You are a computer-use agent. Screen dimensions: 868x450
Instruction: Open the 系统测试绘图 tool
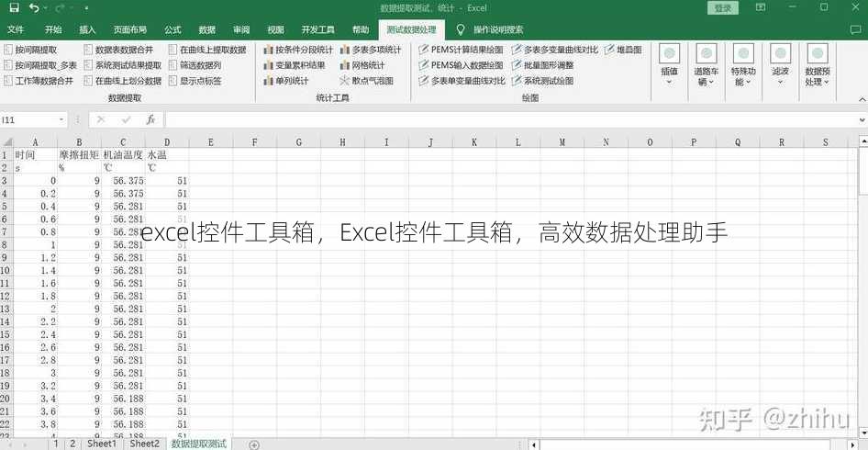click(x=542, y=81)
